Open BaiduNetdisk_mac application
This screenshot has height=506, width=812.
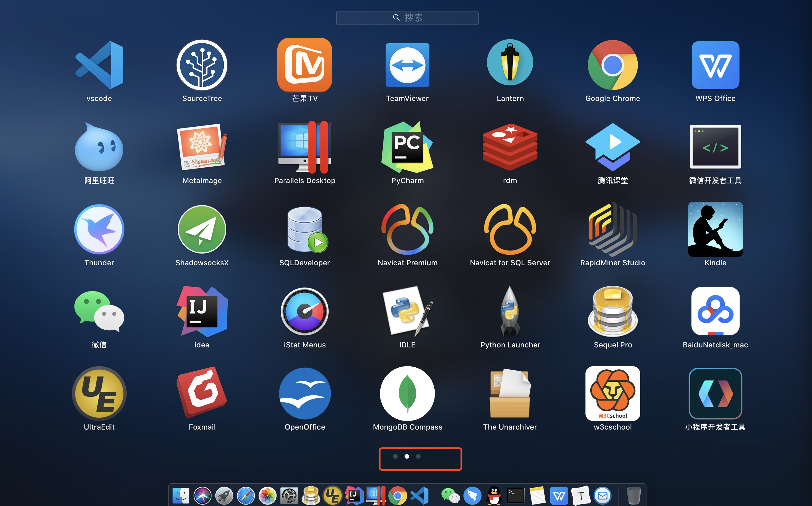(x=715, y=311)
